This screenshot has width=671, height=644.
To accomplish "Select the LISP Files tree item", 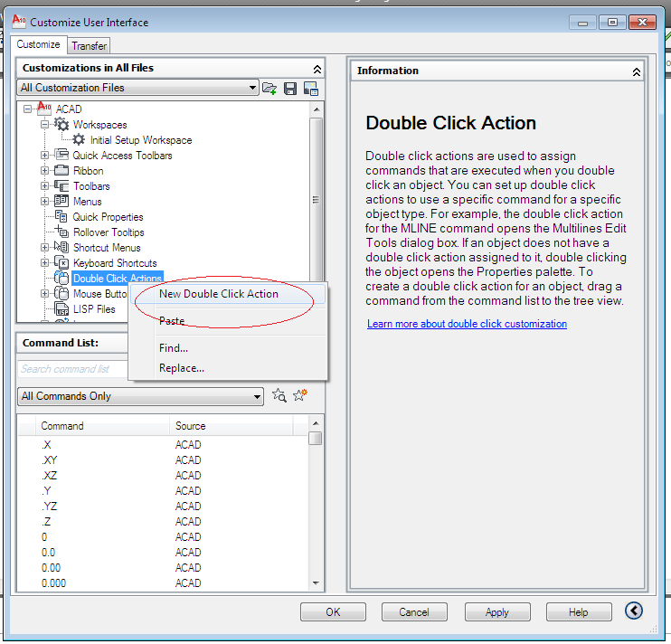I will click(94, 309).
